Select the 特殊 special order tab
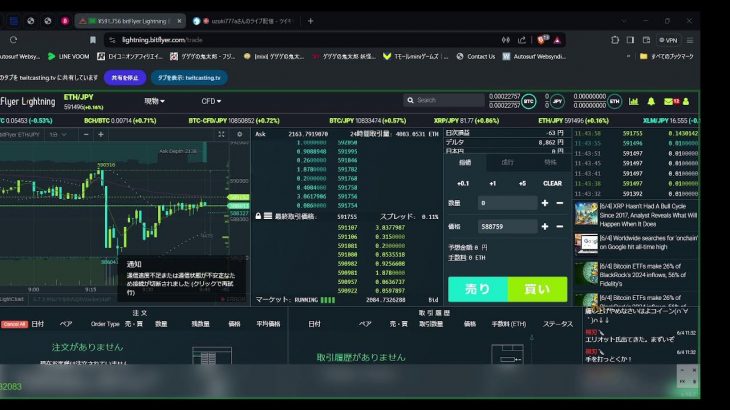The image size is (730, 410). (x=550, y=162)
